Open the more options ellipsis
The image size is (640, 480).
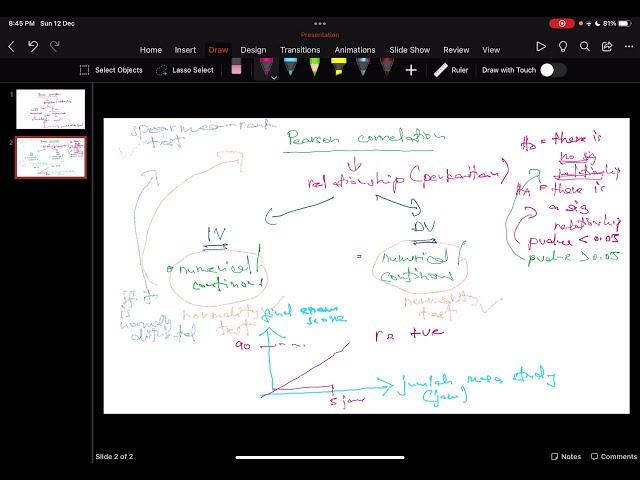click(629, 47)
